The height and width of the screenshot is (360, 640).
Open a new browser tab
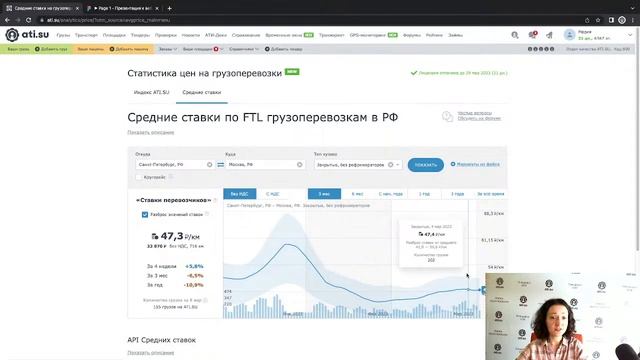(169, 8)
